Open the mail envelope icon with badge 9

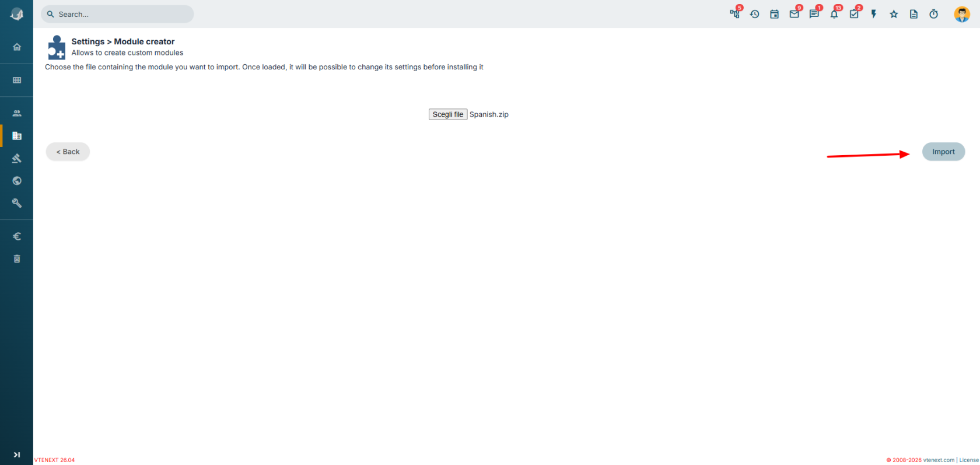[794, 14]
